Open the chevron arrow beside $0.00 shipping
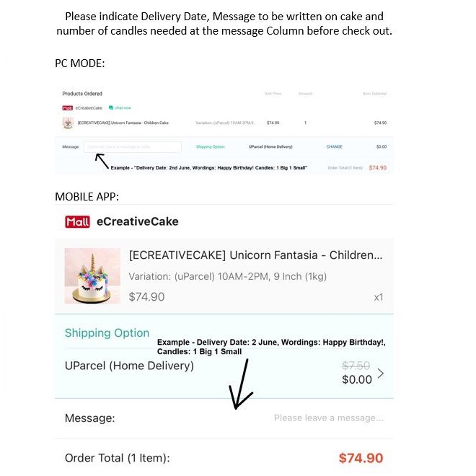The height and width of the screenshot is (476, 476). 381,373
